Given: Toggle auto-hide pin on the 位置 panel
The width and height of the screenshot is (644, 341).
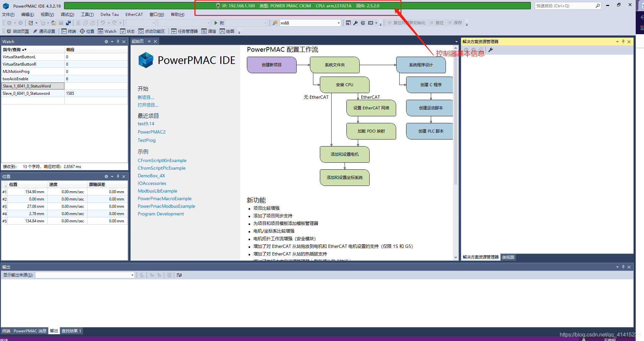Looking at the screenshot, I should click(118, 177).
